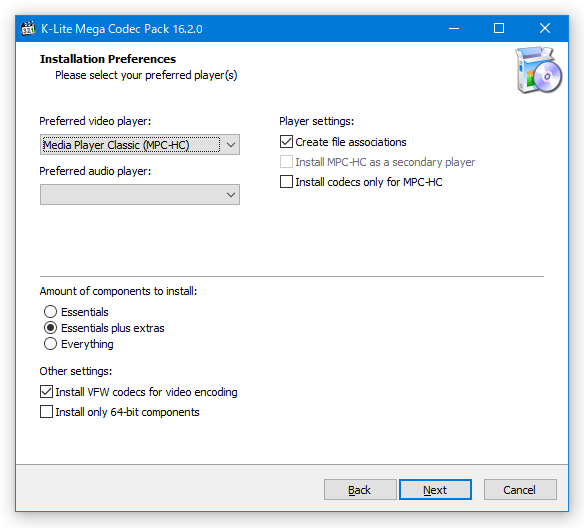Image resolution: width=584 pixels, height=528 pixels.
Task: Uncheck Install VFW codecs for video encoding
Action: click(x=46, y=392)
